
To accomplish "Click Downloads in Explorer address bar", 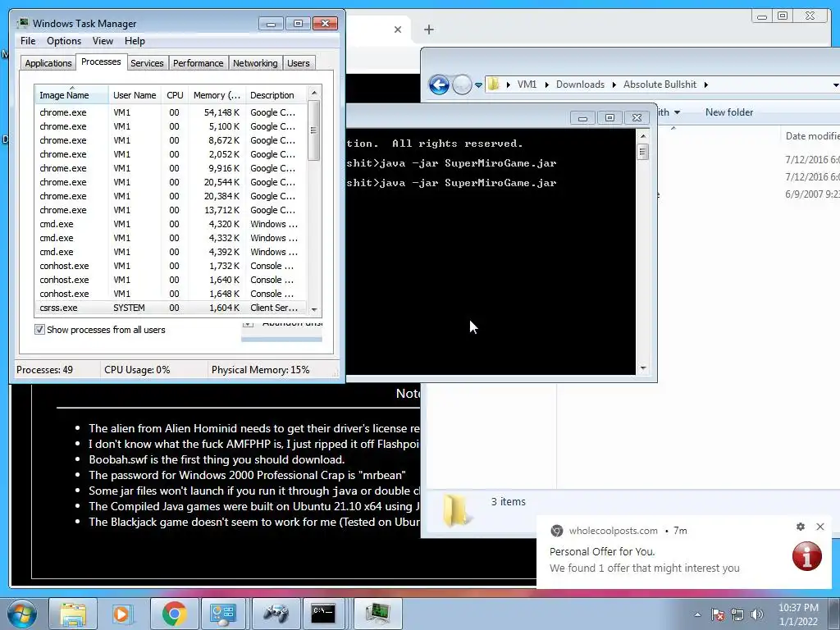I will click(580, 84).
